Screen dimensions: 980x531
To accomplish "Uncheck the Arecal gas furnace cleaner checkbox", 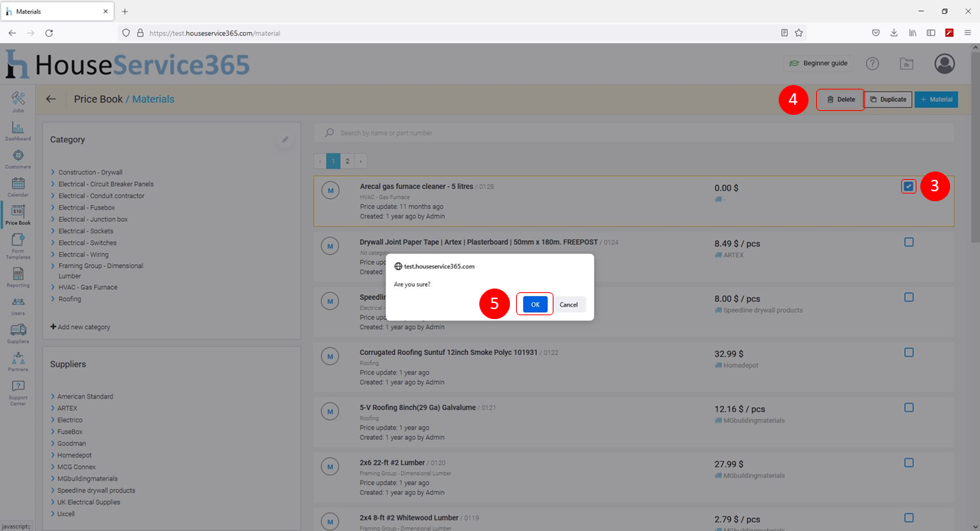I will [909, 186].
